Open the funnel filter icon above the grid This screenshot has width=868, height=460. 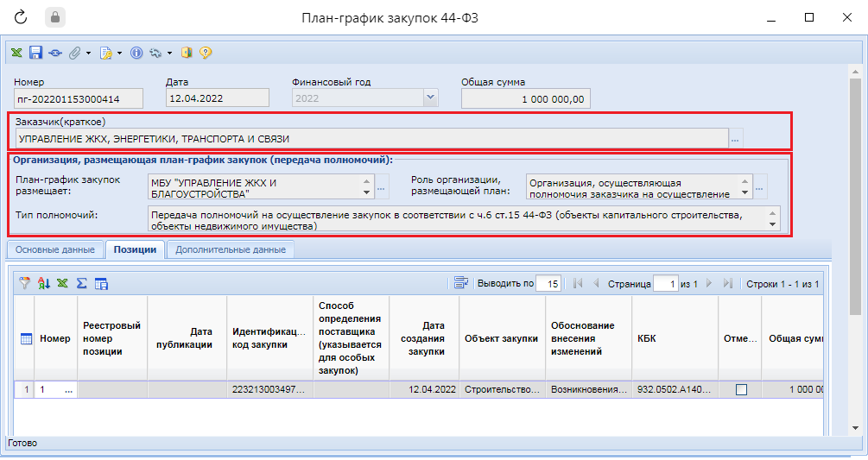click(x=25, y=283)
